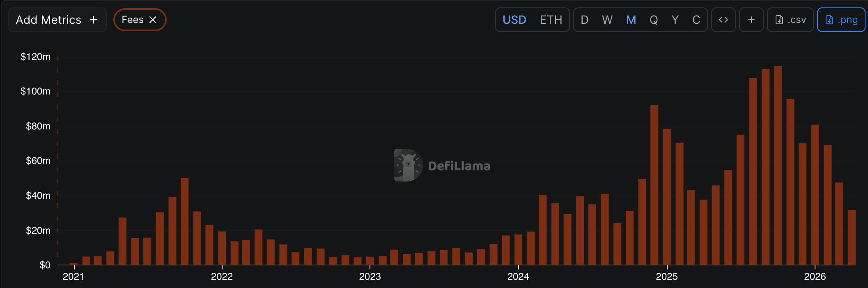Download chart data as .csv
868x288 pixels.
(790, 20)
